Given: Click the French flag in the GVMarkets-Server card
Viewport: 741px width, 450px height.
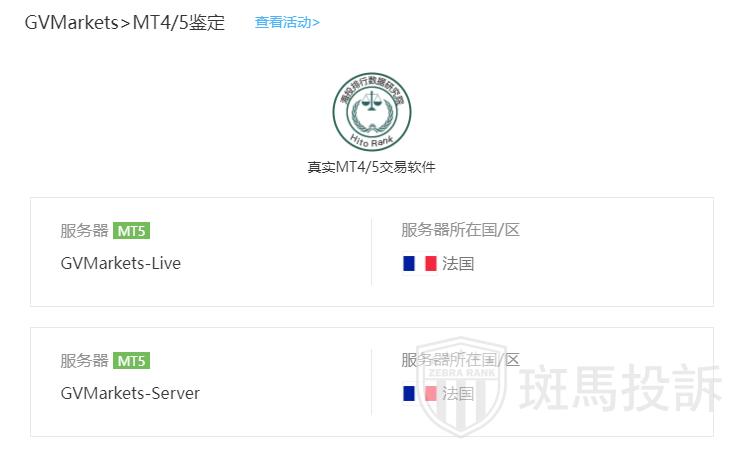Looking at the screenshot, I should (420, 393).
